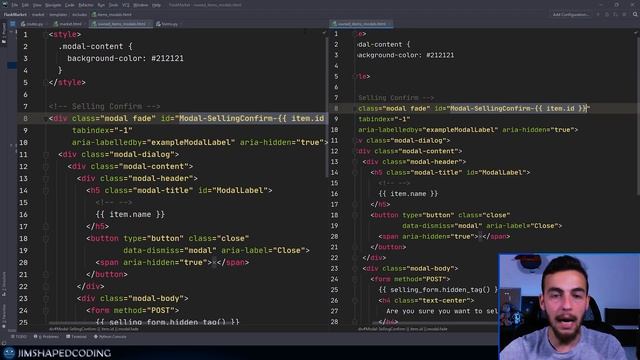Open the Terminal tool window
640x360 pixels.
pyautogui.click(x=76, y=337)
